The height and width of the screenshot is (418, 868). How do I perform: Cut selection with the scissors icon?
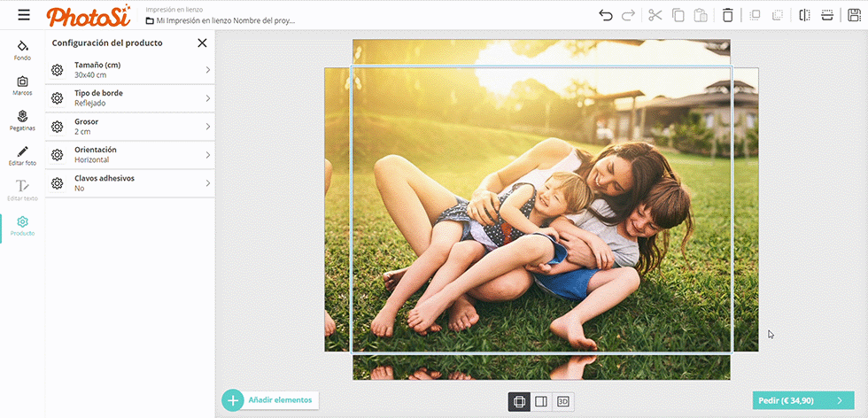click(655, 15)
